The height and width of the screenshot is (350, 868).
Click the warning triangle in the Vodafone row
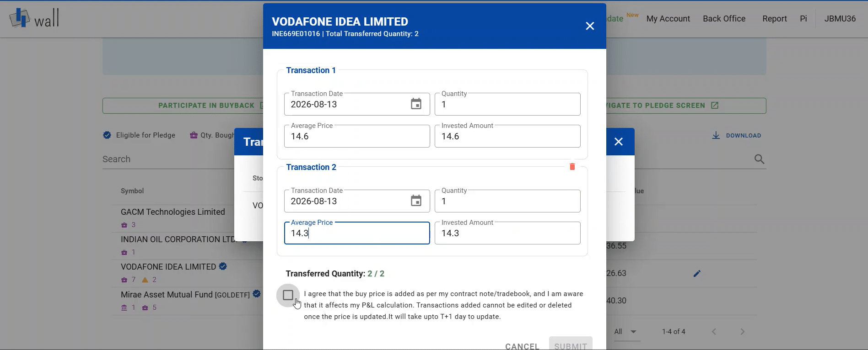point(145,280)
